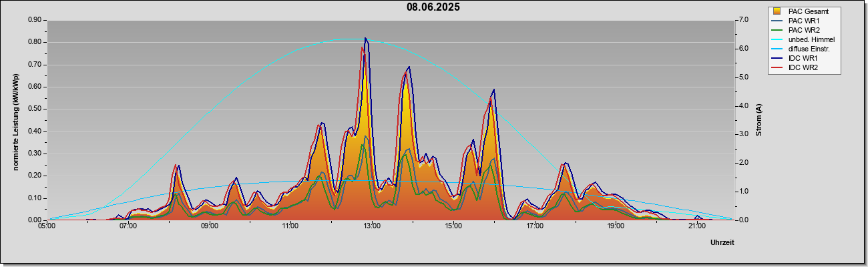Click the normierte Leistung axis title
The height and width of the screenshot is (267, 868).
click(x=15, y=121)
